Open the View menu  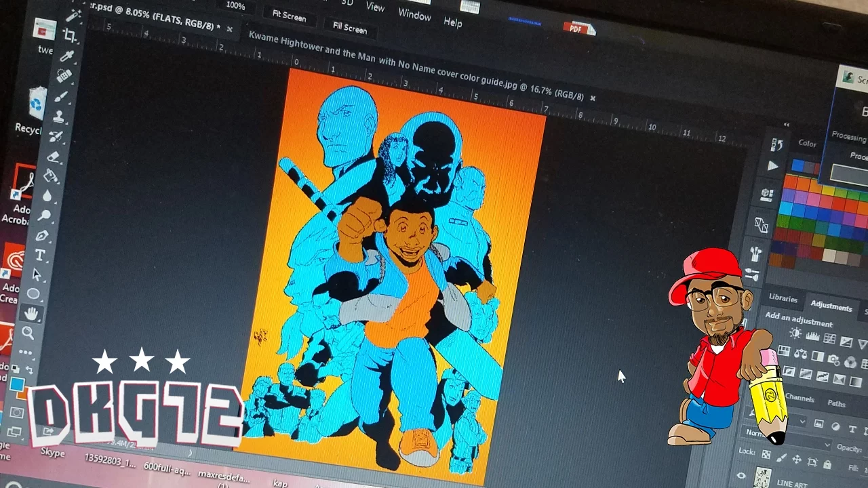(x=375, y=7)
